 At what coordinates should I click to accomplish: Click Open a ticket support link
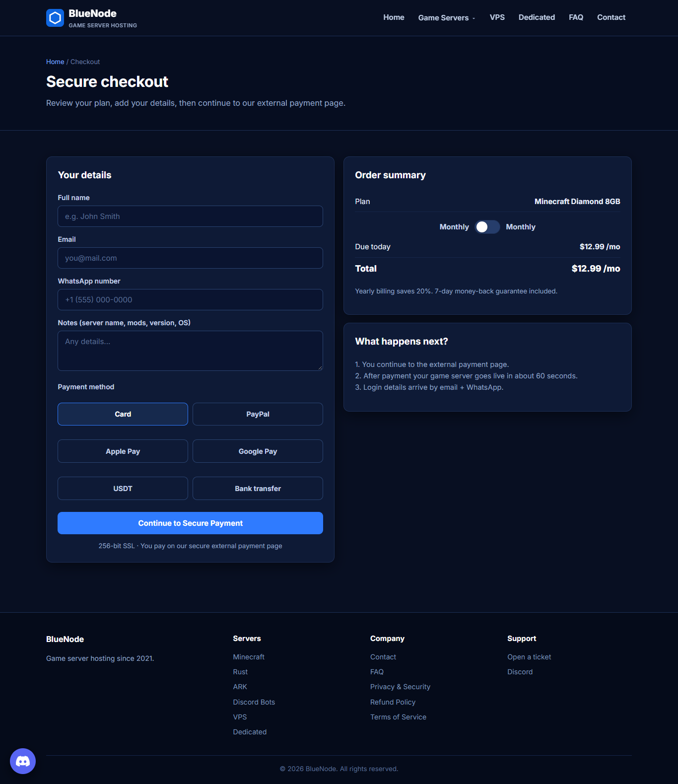click(529, 657)
